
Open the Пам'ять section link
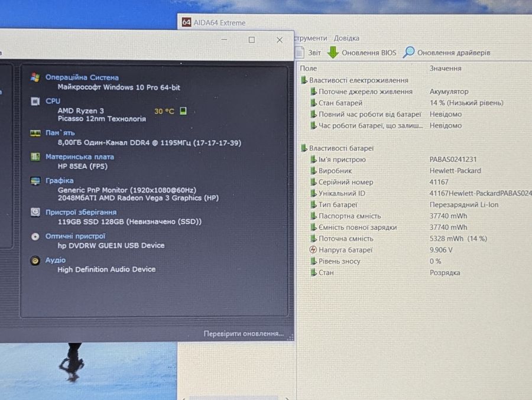pos(60,133)
